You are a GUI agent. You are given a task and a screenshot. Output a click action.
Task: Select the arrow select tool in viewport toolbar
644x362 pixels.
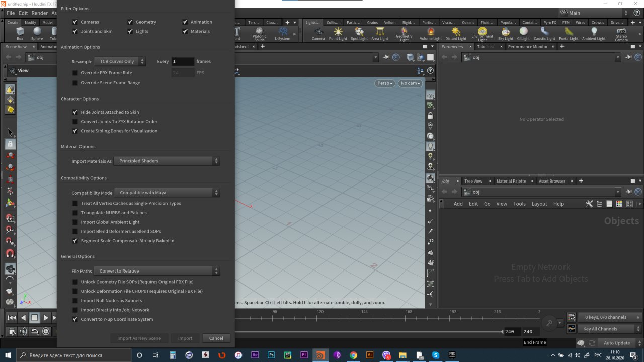tap(10, 132)
